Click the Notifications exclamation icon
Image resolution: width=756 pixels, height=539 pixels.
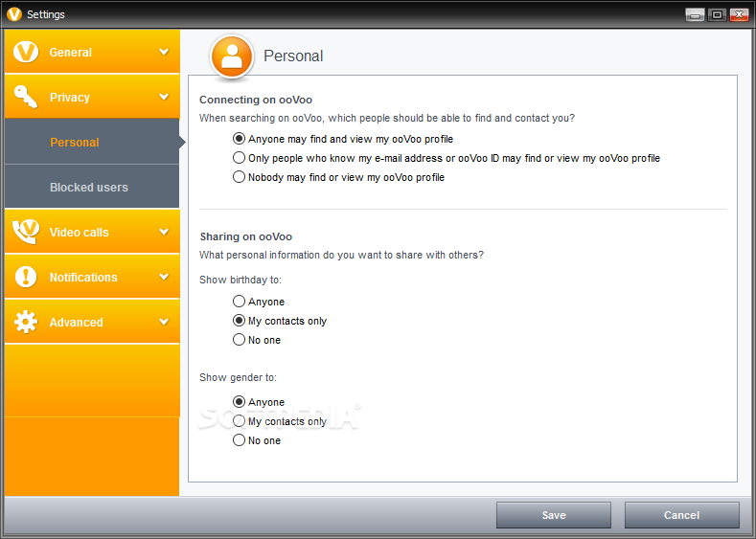(x=26, y=277)
